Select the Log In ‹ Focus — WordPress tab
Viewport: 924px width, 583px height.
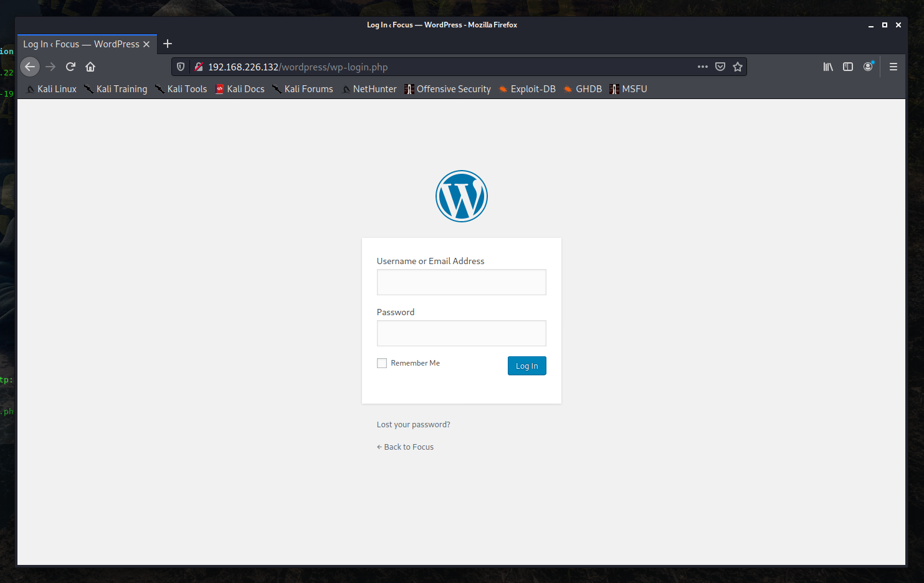point(87,44)
